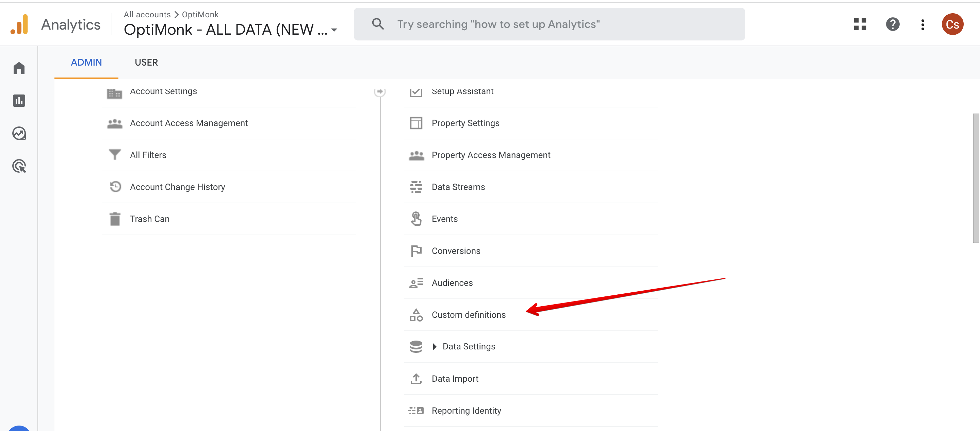The height and width of the screenshot is (431, 980).
Task: Open Explore icon in left sidebar
Action: point(19,133)
